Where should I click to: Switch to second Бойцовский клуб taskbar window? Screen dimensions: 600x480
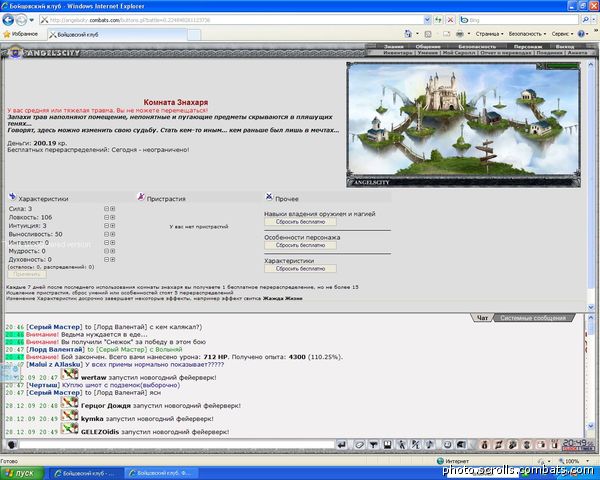(x=163, y=473)
